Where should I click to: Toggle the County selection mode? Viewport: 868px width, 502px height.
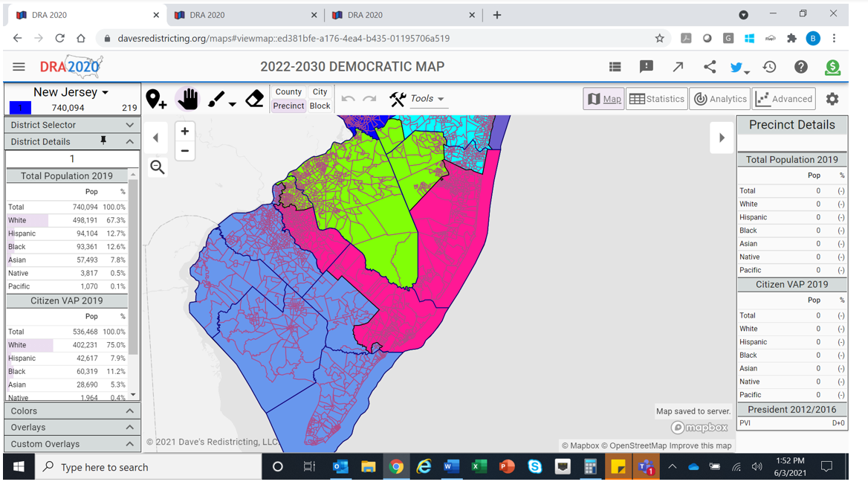click(288, 92)
